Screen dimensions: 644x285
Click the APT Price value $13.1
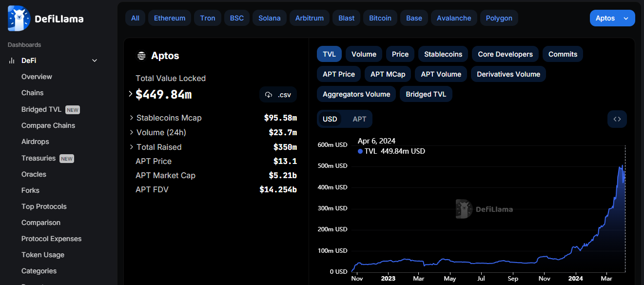coord(285,161)
